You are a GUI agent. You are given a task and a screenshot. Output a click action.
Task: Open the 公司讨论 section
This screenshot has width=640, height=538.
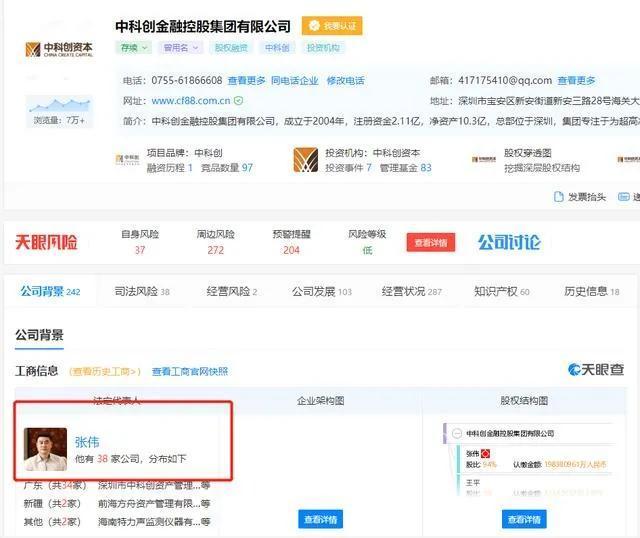[x=509, y=242]
